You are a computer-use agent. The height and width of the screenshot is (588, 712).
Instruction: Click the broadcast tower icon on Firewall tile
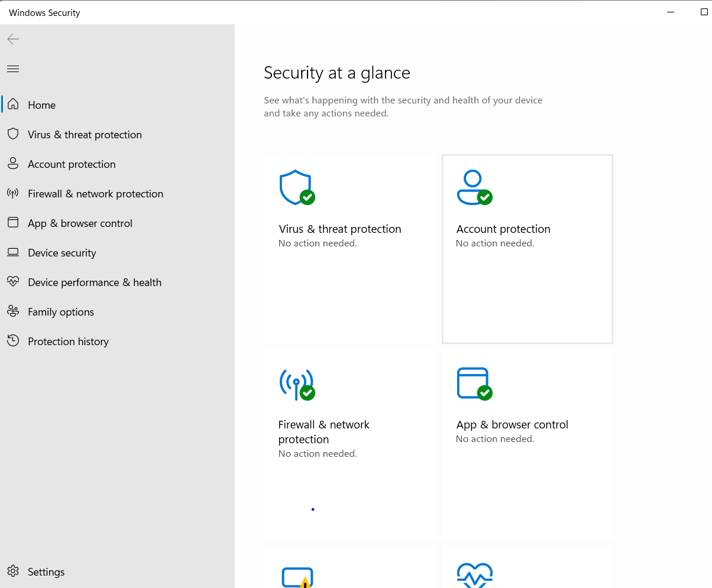click(x=295, y=384)
